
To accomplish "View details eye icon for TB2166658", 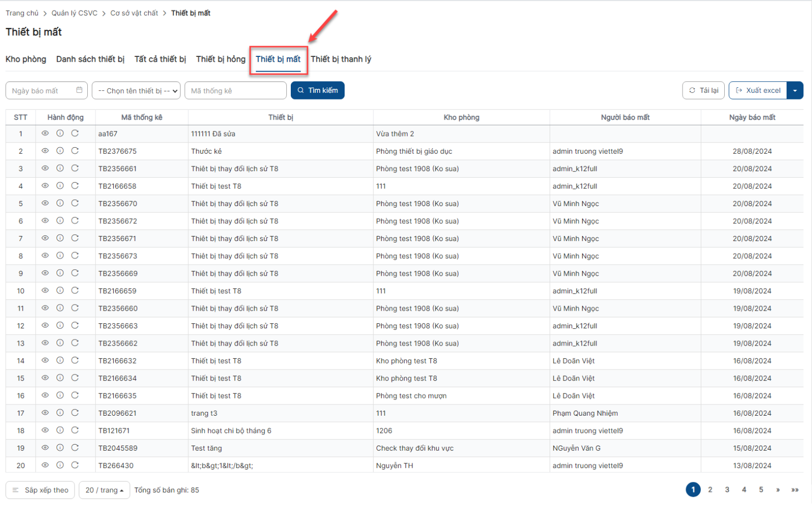I will coord(45,186).
